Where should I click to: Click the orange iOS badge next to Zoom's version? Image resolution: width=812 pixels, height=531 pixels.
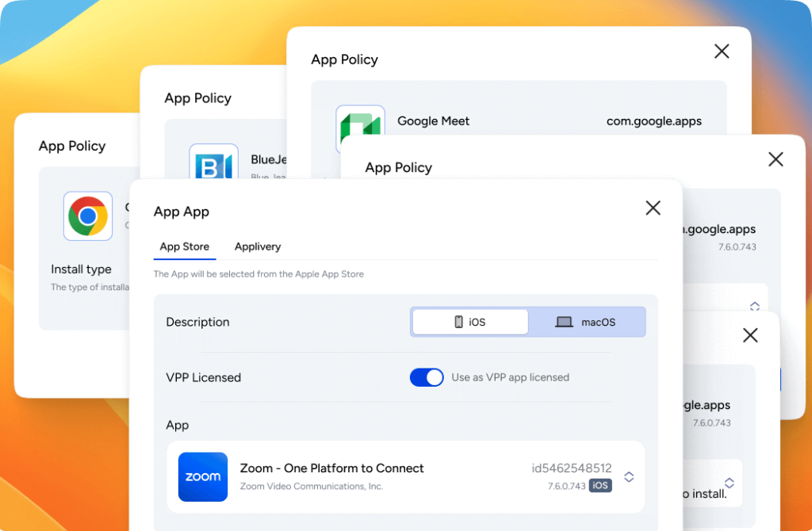pos(600,486)
